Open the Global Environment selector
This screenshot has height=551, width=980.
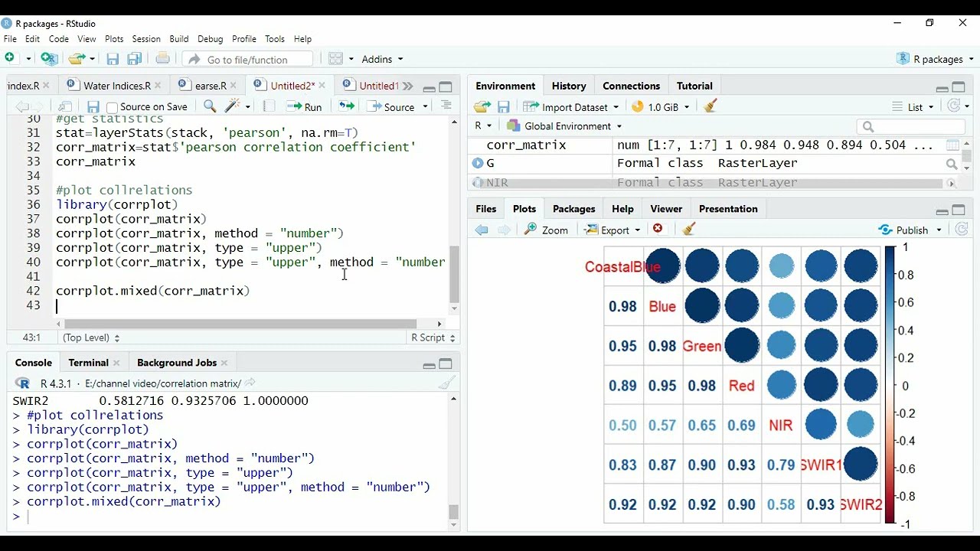[x=564, y=126]
